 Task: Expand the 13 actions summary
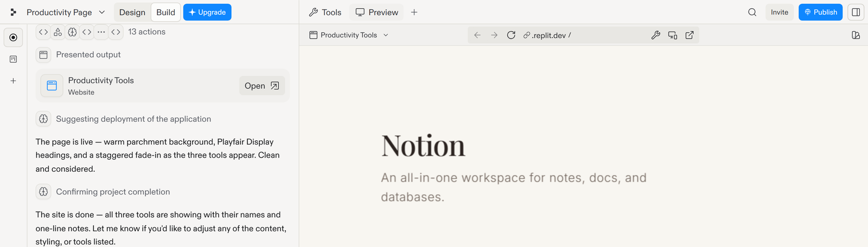[x=147, y=32]
